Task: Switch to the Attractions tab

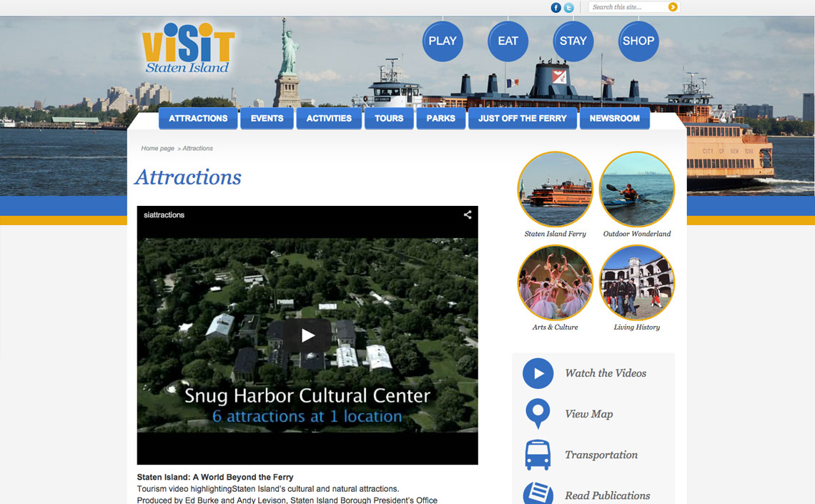Action: tap(198, 119)
